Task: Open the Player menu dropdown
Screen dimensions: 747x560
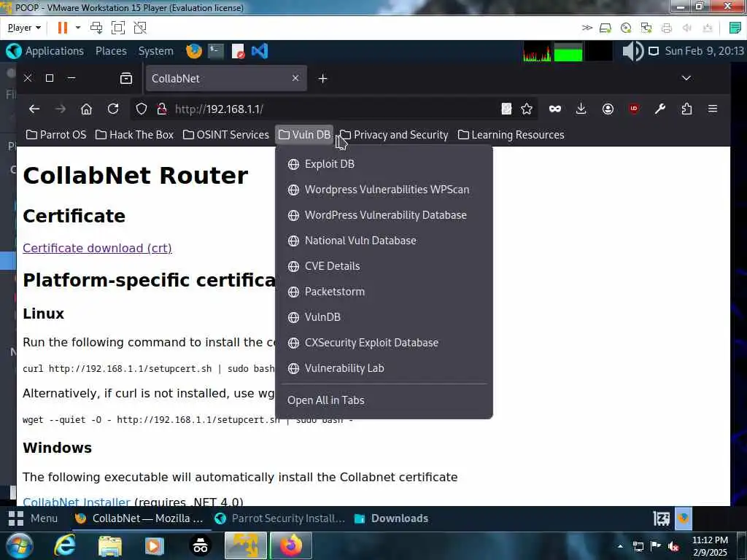Action: pyautogui.click(x=24, y=28)
